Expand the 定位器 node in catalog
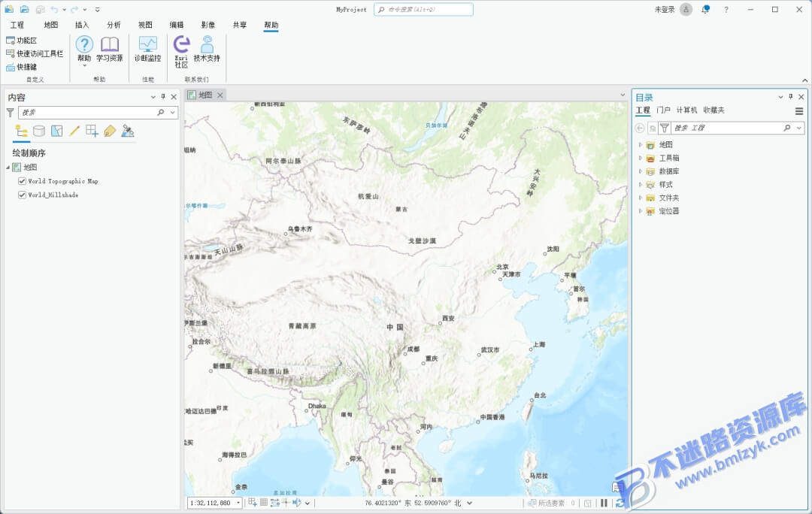 (x=640, y=211)
